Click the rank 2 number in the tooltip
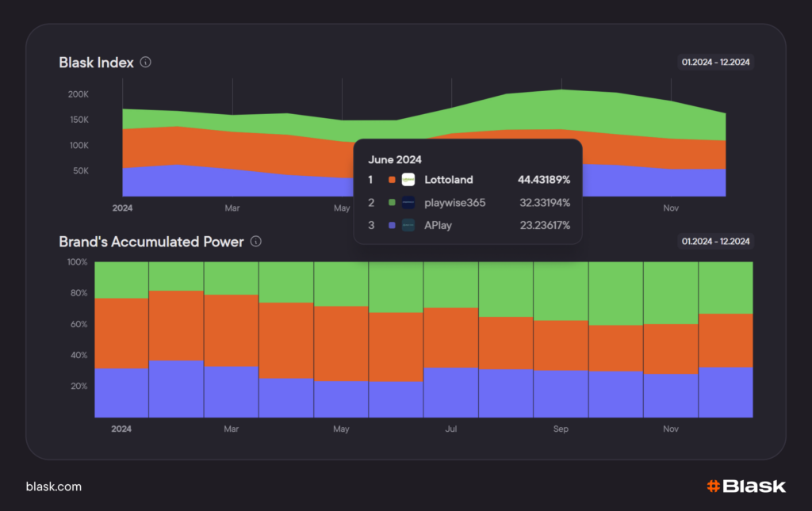This screenshot has width=812, height=511. coord(371,203)
